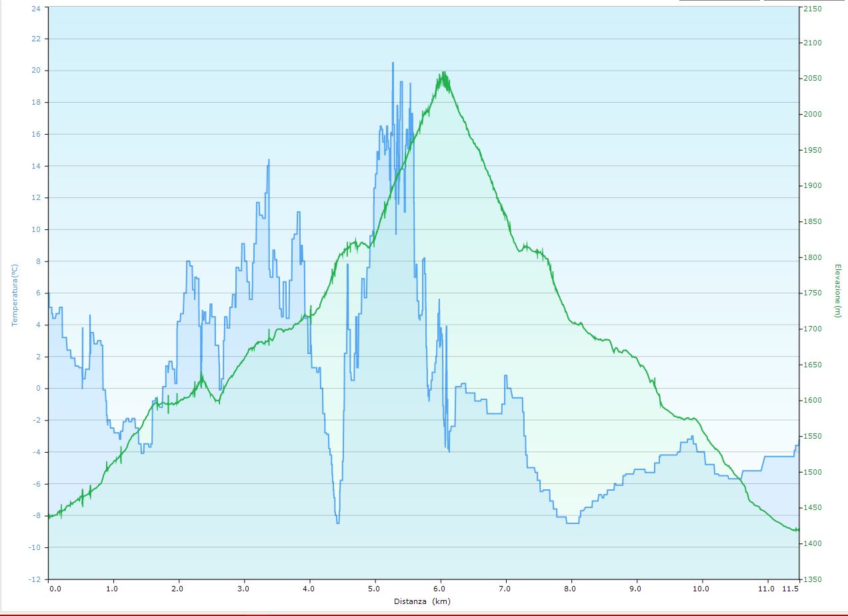Click the 0 temperature tick label
848x616 pixels.
click(38, 389)
